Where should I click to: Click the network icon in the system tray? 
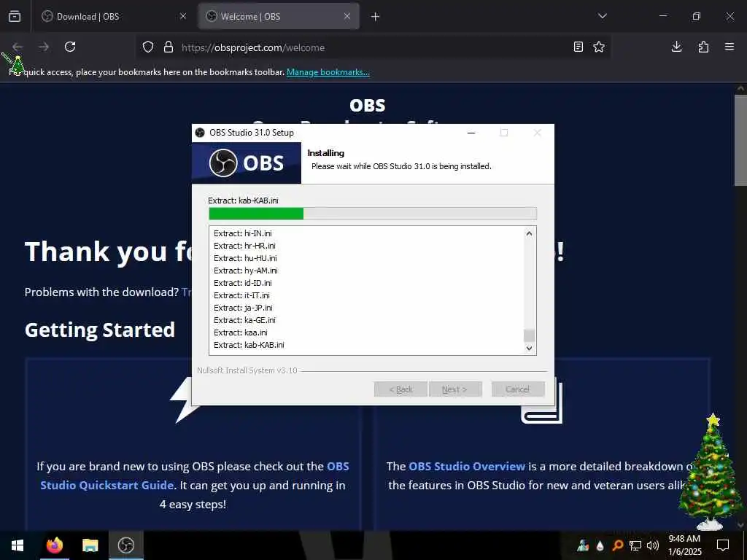pos(635,545)
